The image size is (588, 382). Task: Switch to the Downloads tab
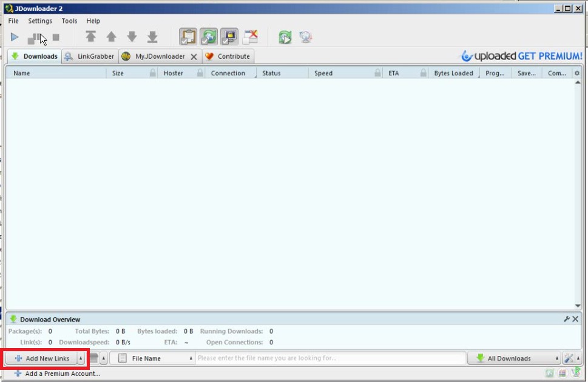(35, 56)
